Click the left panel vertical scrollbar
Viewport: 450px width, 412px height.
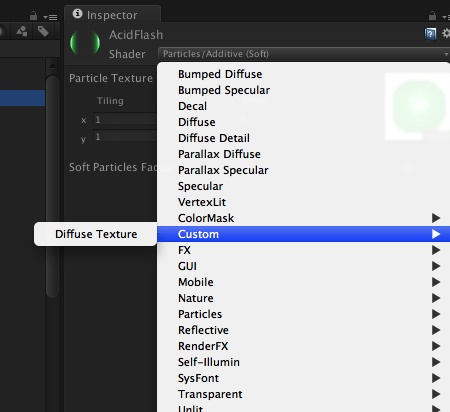pyautogui.click(x=52, y=187)
